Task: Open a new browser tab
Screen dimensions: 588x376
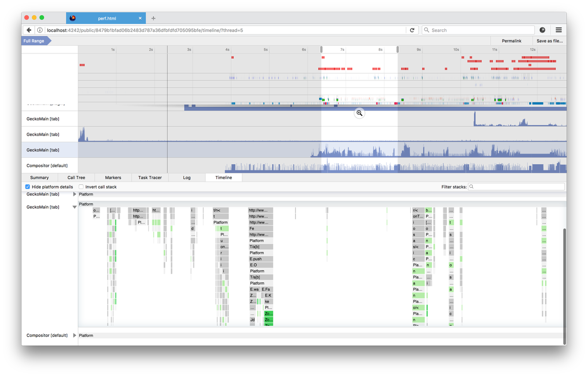Action: pos(153,18)
